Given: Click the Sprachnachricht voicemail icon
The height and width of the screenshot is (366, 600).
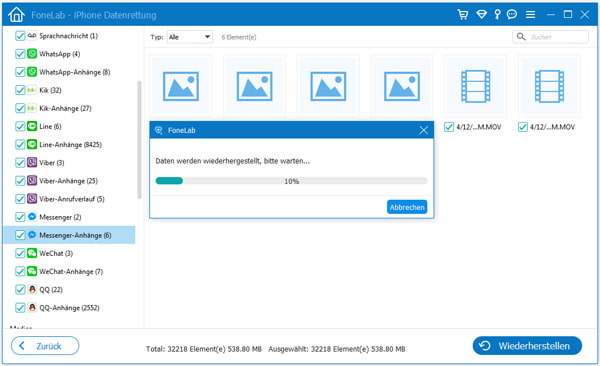Looking at the screenshot, I should (x=32, y=36).
